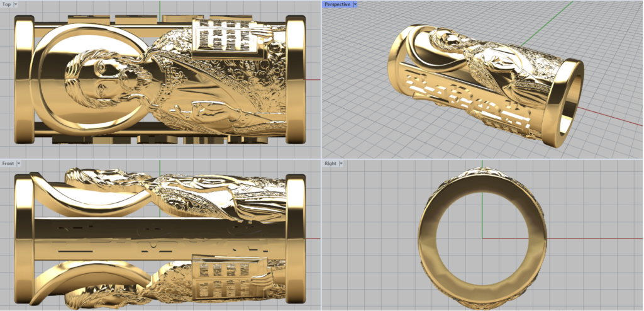
Task: Pick the left end cap in Top view
Action: click(23, 79)
